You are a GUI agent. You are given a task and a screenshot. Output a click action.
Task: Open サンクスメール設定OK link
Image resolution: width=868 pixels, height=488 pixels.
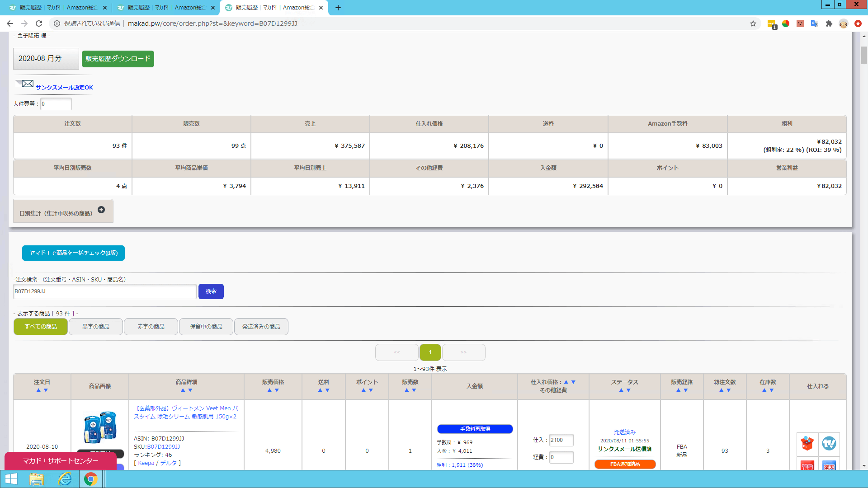pyautogui.click(x=65, y=88)
